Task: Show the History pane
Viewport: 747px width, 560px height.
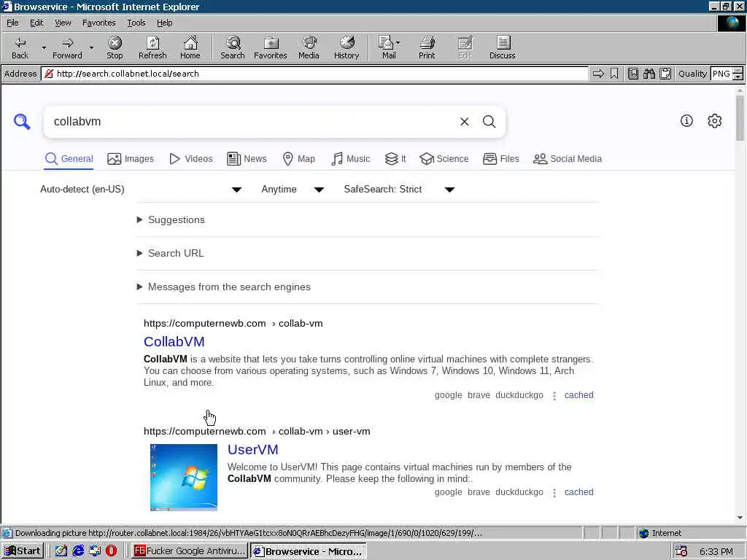Action: point(347,47)
